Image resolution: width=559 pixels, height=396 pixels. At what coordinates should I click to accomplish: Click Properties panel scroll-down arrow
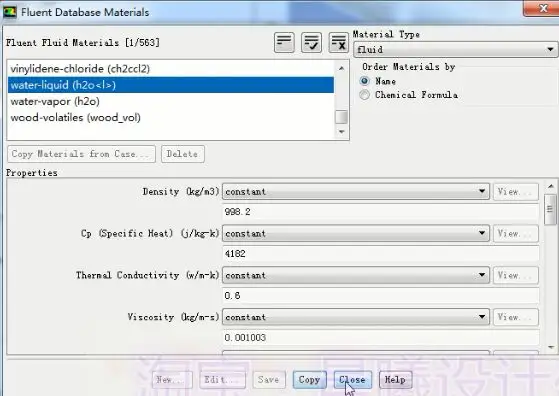pyautogui.click(x=551, y=347)
